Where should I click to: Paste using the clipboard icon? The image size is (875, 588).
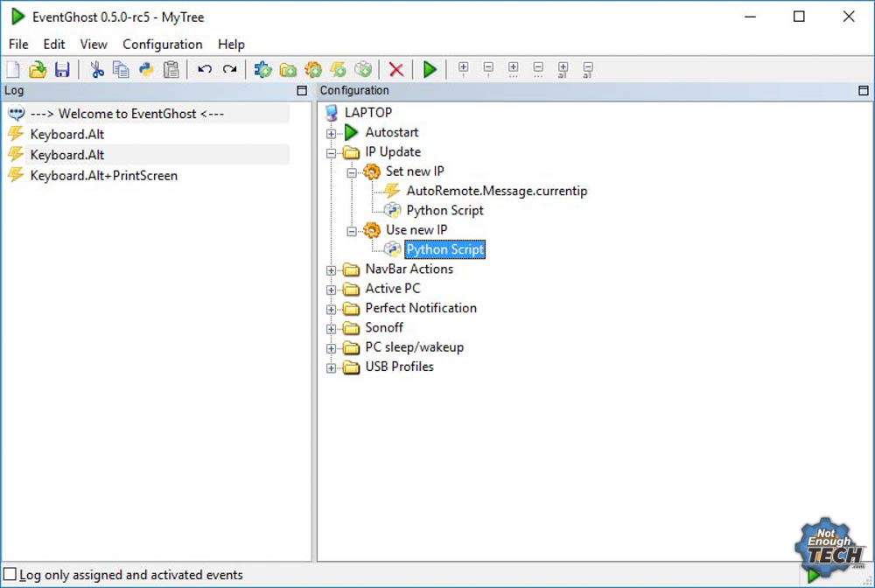click(171, 70)
